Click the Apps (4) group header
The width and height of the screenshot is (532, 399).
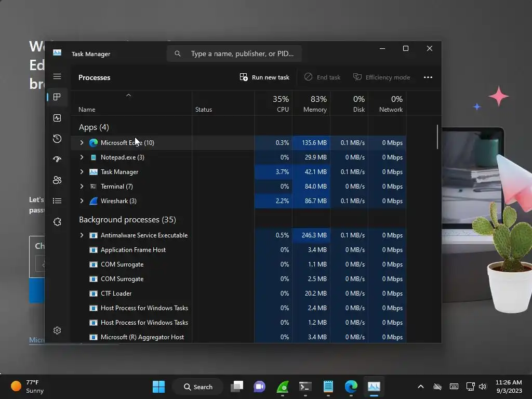point(94,127)
